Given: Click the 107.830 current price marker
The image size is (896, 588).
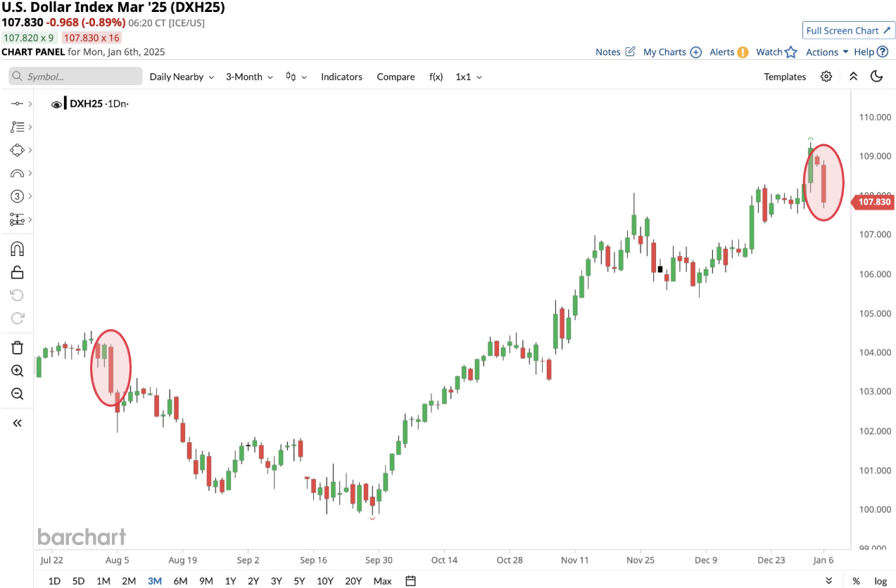Looking at the screenshot, I should pos(873,203).
